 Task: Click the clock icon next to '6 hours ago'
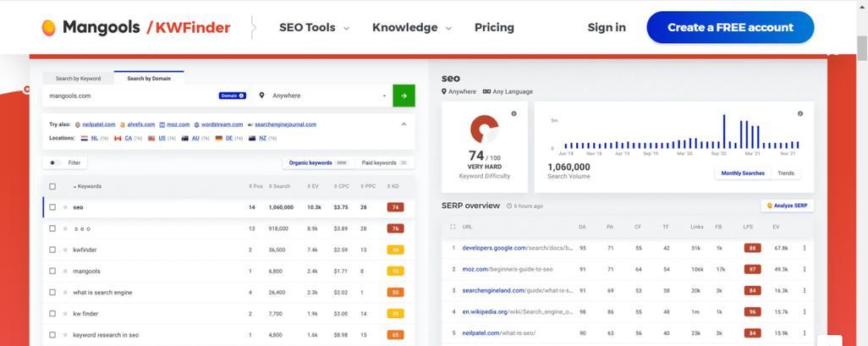tap(508, 206)
